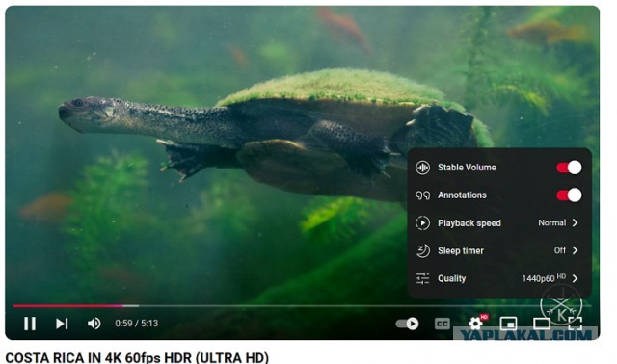Skip to the next video
Screen dimensions: 617x364
pyautogui.click(x=62, y=324)
